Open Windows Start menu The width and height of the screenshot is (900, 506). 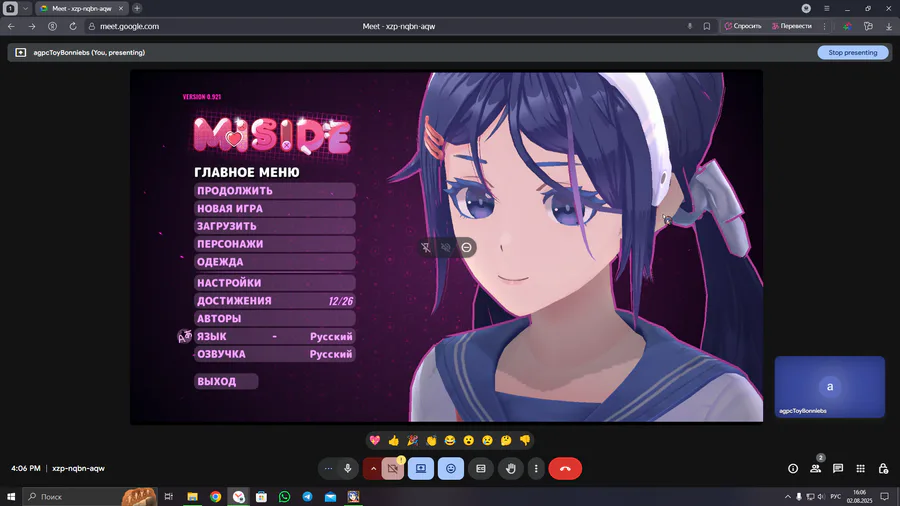coord(11,497)
